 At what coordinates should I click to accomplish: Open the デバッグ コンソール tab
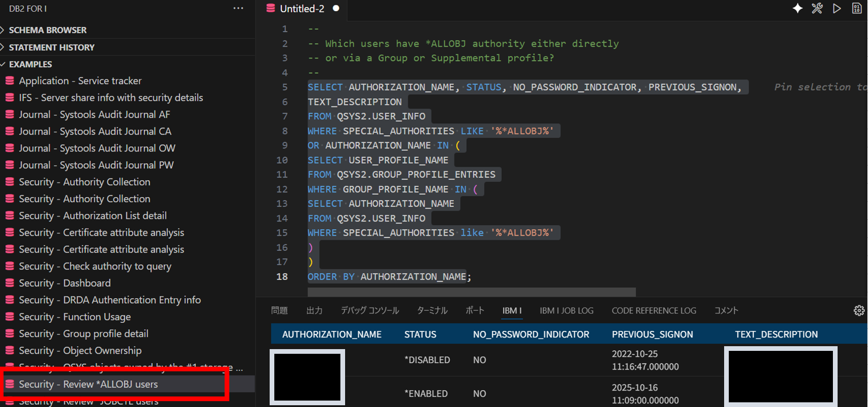pos(370,311)
